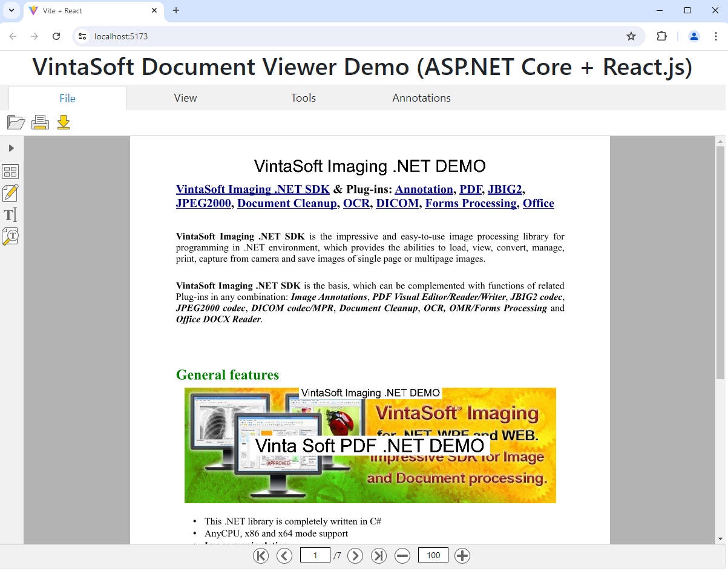Open the text selection panel icon

click(x=10, y=215)
